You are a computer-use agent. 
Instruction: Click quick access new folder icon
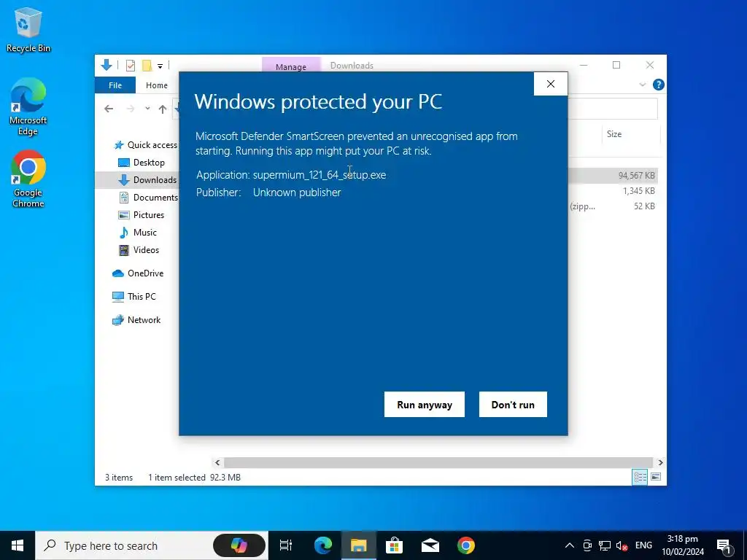[147, 65]
